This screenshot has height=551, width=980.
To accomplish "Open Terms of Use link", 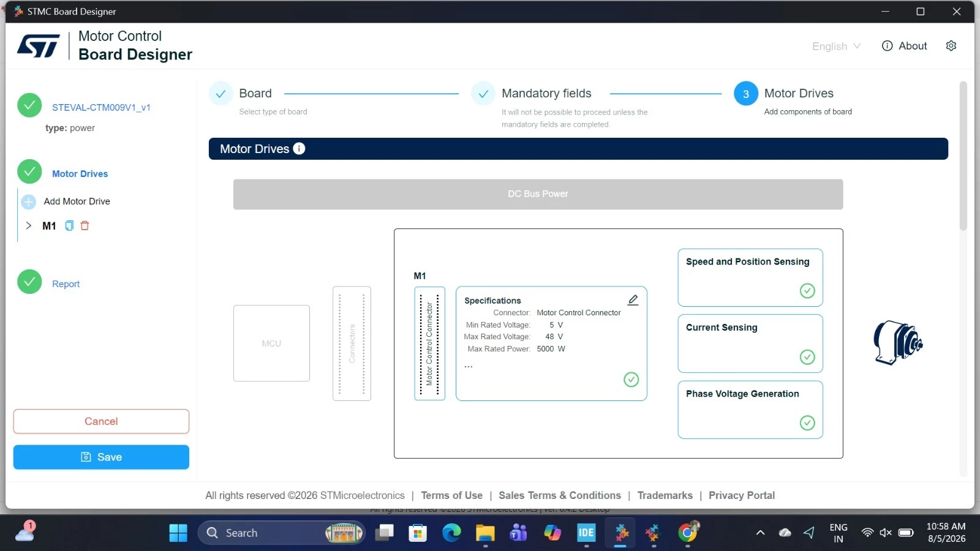I will [x=451, y=495].
